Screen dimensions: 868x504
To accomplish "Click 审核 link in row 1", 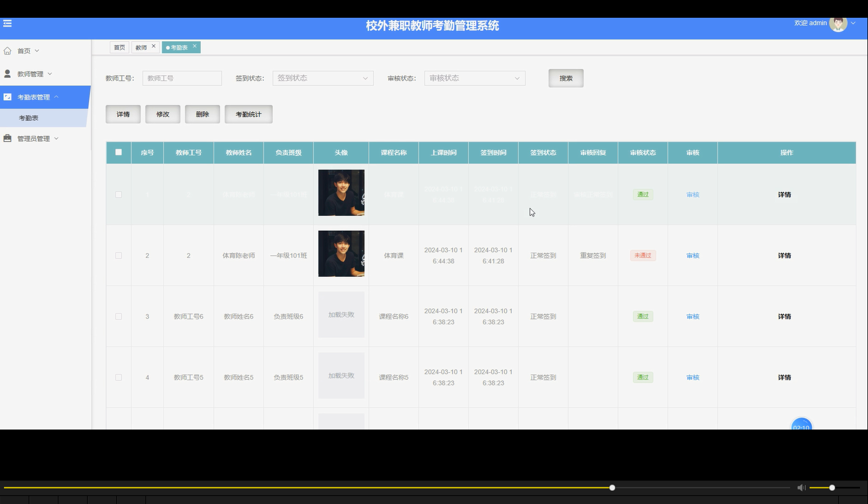I will pos(693,195).
